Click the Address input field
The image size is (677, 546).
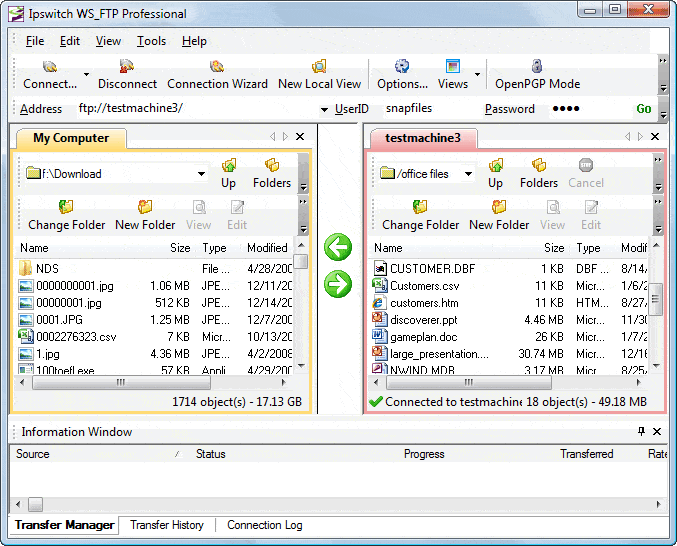click(198, 108)
